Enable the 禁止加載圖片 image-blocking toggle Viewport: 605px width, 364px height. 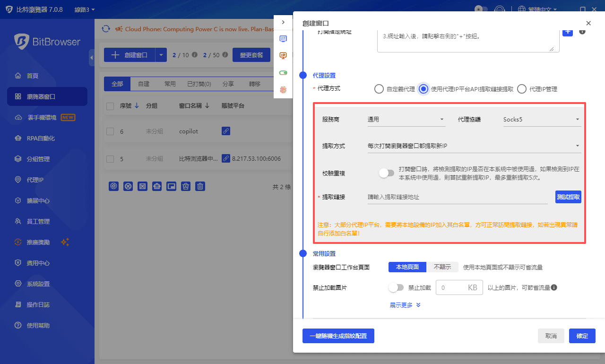pyautogui.click(x=396, y=287)
